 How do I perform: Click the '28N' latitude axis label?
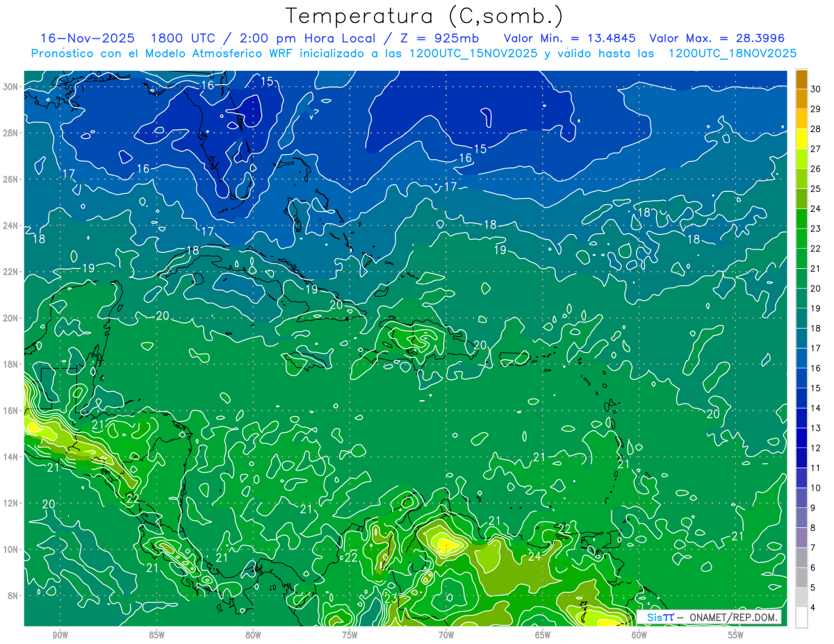point(12,133)
